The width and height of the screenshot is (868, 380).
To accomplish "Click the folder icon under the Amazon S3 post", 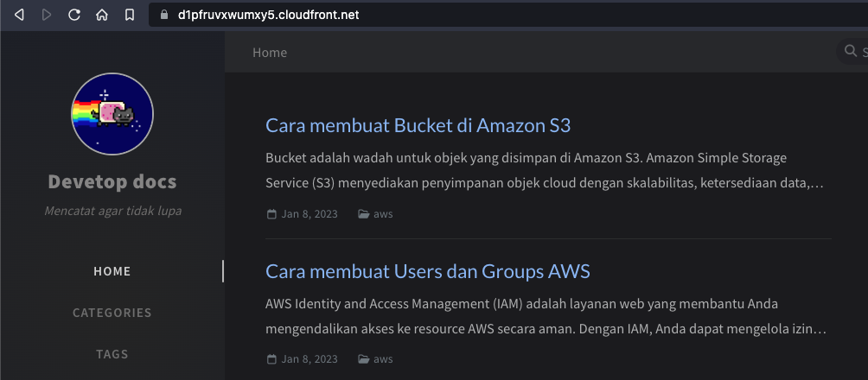I will coord(364,214).
